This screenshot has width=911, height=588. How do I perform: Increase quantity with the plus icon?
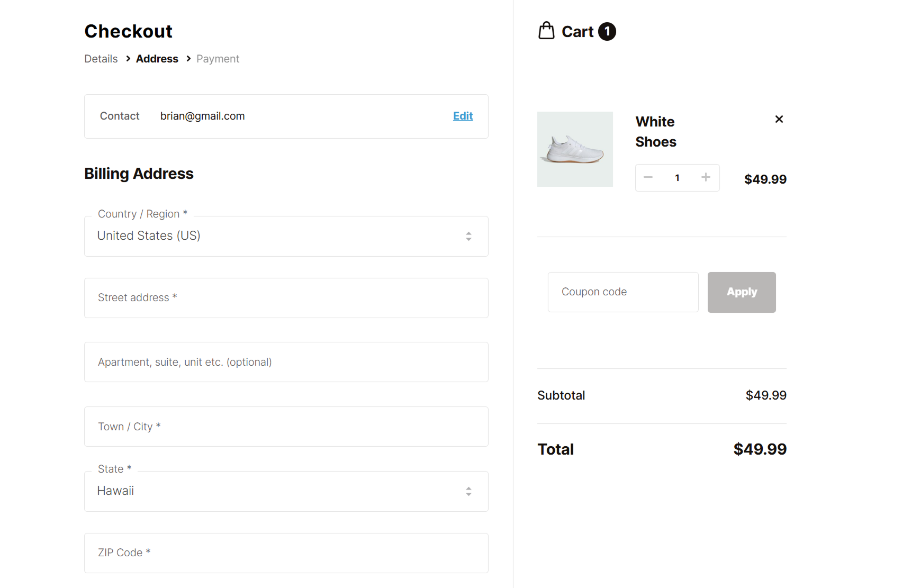pos(706,177)
